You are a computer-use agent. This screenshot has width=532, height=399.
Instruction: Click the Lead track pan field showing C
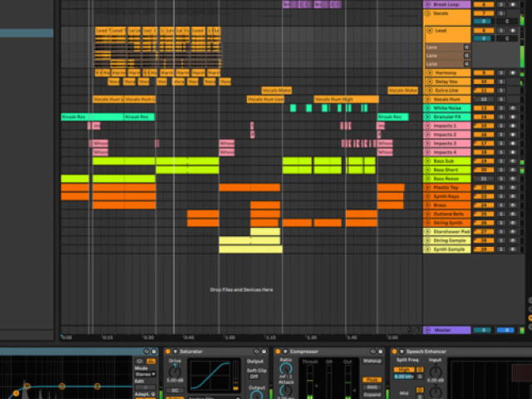507,39
